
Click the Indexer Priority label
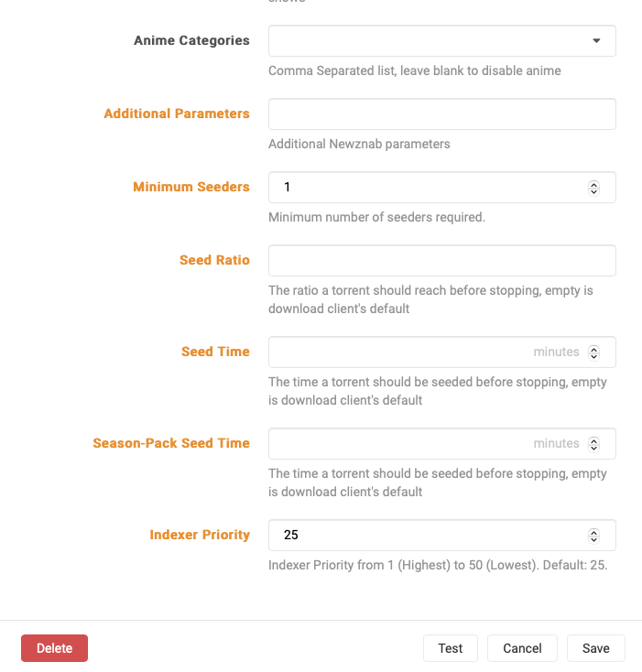pyautogui.click(x=200, y=535)
